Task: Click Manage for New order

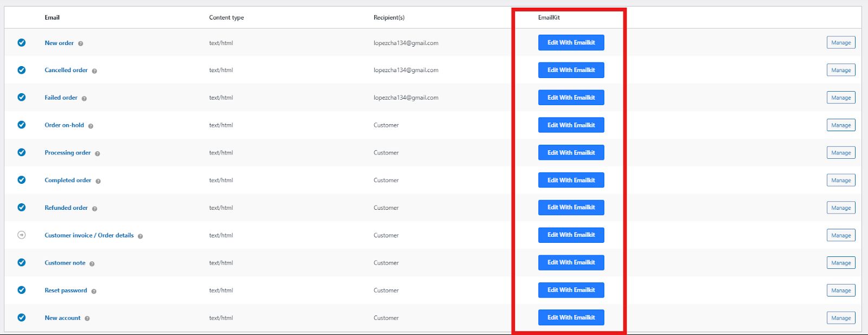Action: click(841, 43)
